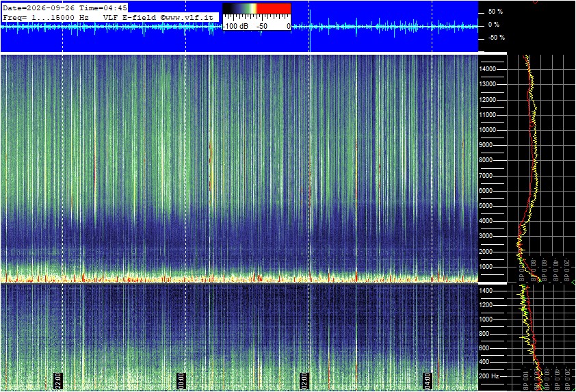
Task: Click the 0 % waveform amplitude label
Action: 494,25
